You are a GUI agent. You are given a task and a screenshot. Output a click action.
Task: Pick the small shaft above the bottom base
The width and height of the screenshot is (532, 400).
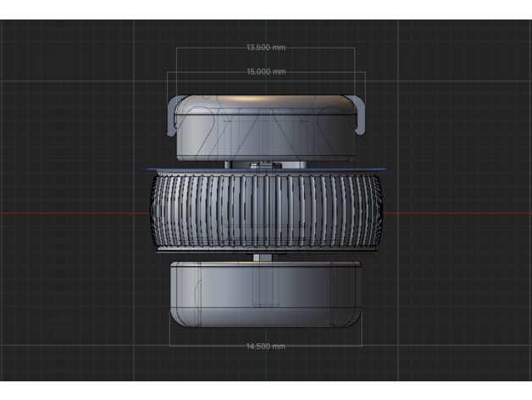click(x=264, y=255)
